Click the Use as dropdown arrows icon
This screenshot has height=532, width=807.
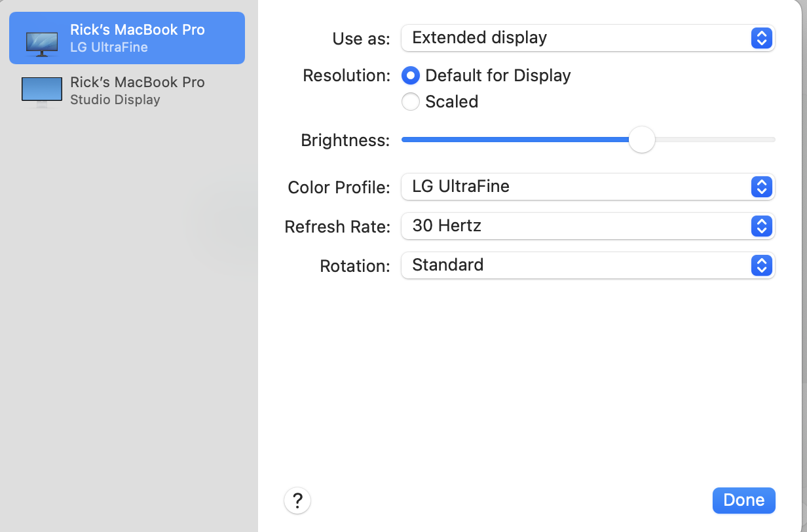[761, 38]
